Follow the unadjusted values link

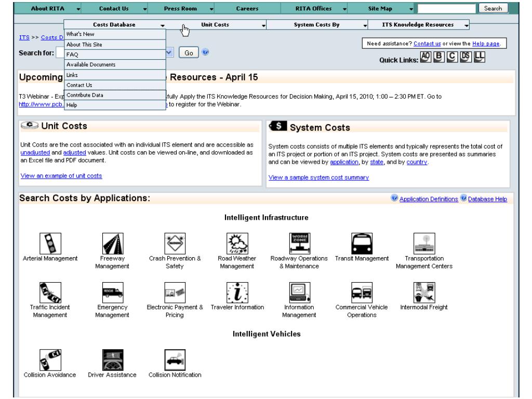(x=35, y=153)
